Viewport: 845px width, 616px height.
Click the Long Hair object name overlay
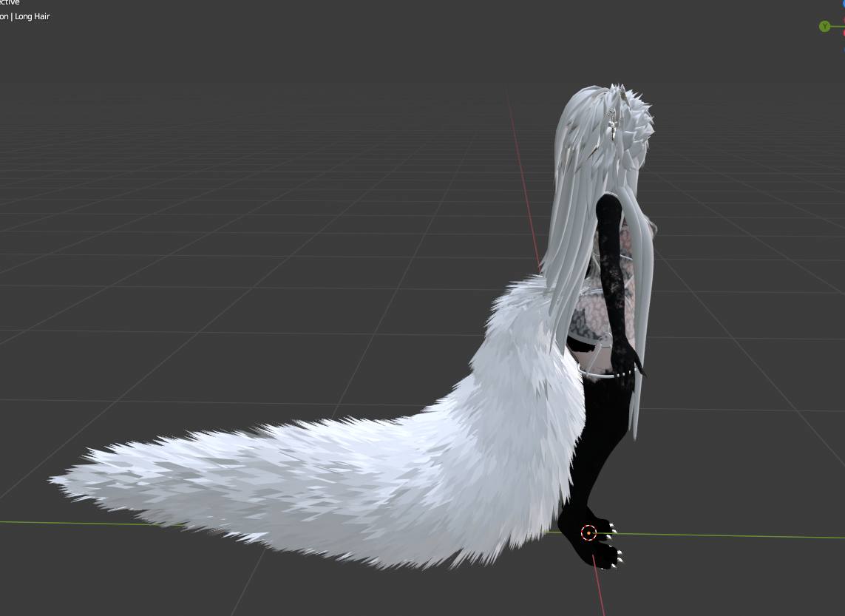[33, 17]
